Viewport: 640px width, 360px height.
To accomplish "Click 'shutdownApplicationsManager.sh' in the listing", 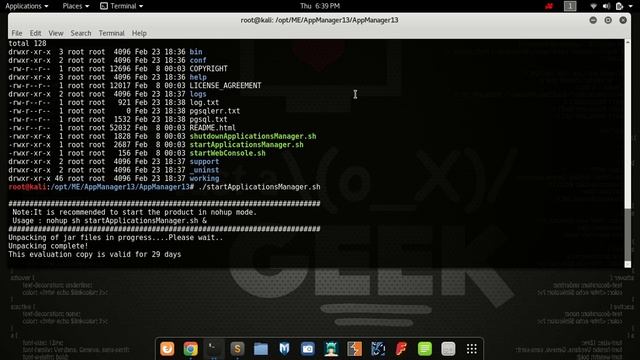I will (x=253, y=136).
